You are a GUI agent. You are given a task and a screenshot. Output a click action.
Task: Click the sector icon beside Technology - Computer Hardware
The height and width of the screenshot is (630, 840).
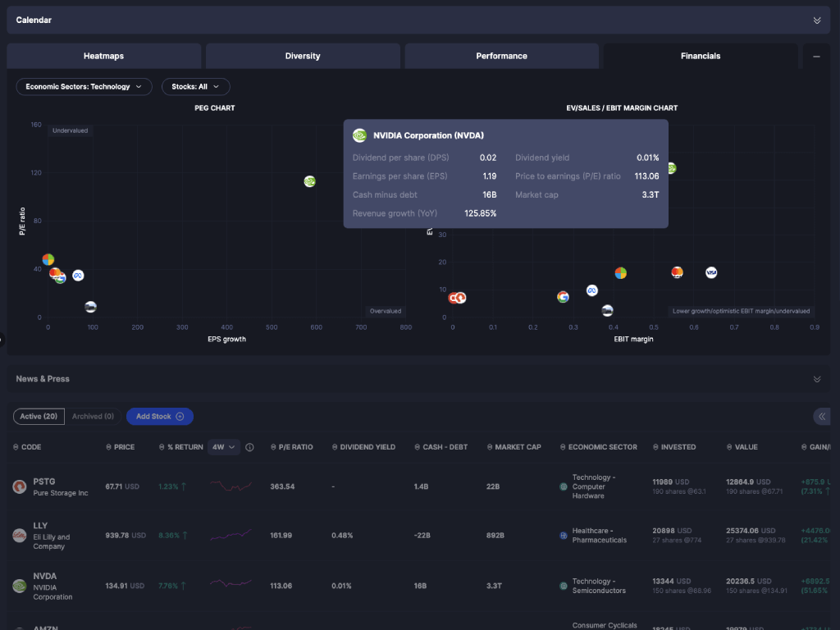click(x=563, y=486)
